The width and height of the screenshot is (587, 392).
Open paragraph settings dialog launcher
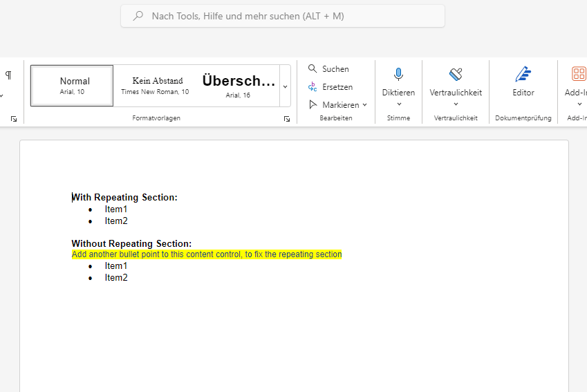(x=14, y=119)
